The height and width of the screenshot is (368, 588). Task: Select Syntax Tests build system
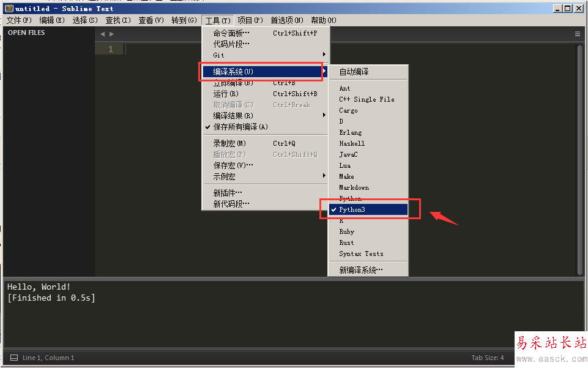point(368,254)
